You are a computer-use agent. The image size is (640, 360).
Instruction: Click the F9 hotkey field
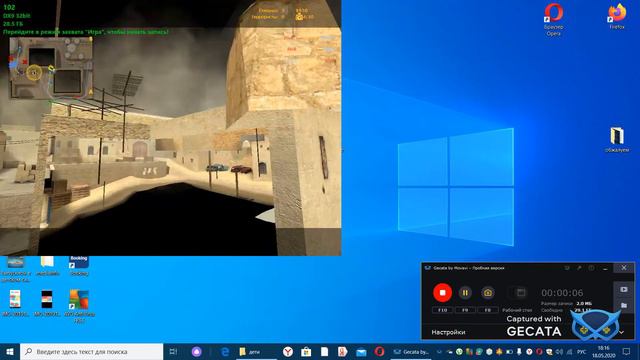point(465,310)
